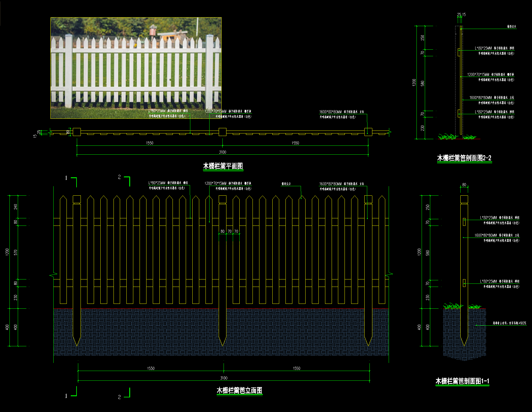Select the 3100 dimension below elevation view

[x=224, y=378]
